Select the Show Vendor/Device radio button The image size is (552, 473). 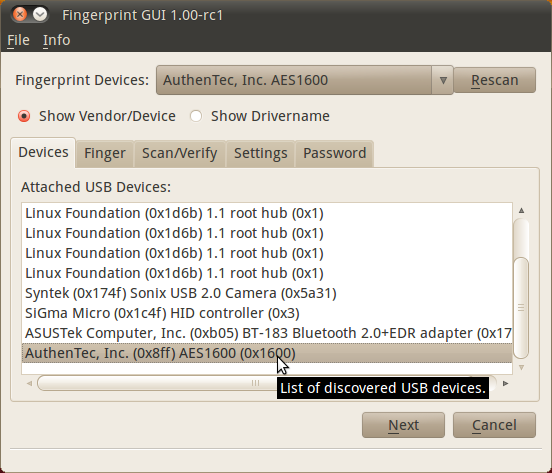click(x=24, y=116)
